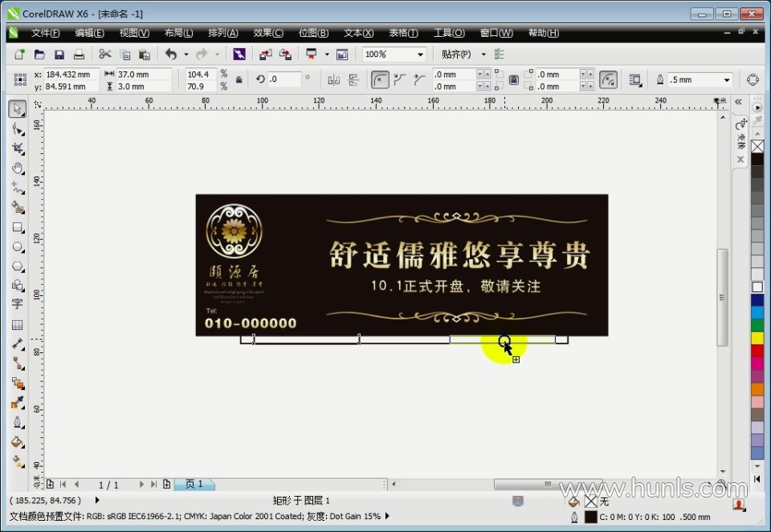
Task: Select the Ellipse tool
Action: 18,247
